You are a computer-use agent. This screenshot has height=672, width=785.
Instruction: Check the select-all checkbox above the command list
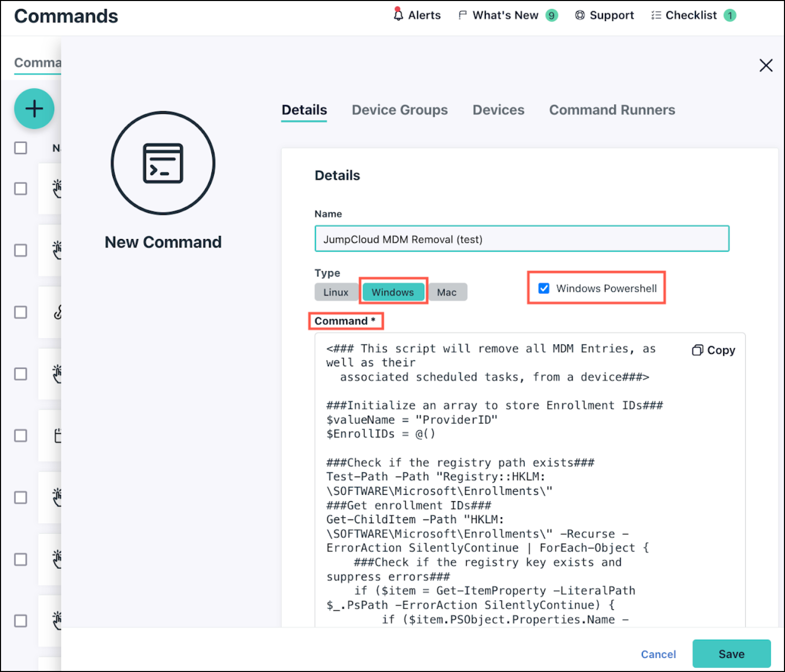pyautogui.click(x=21, y=147)
